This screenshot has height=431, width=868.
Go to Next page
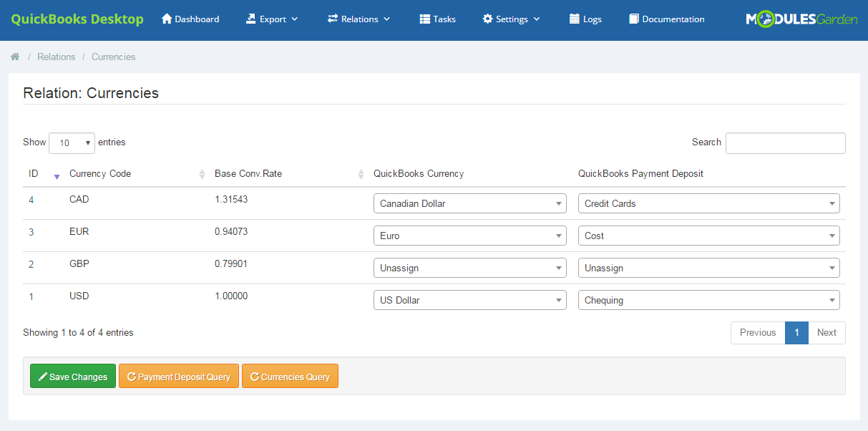[826, 333]
